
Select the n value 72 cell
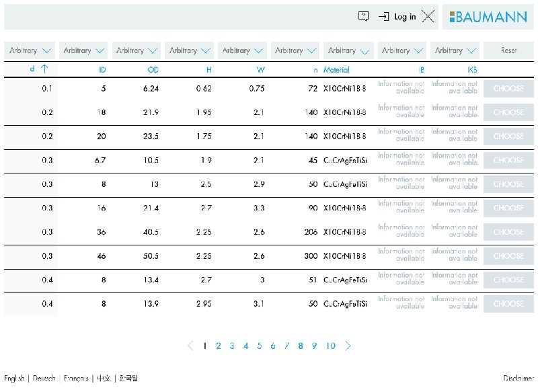(x=313, y=89)
